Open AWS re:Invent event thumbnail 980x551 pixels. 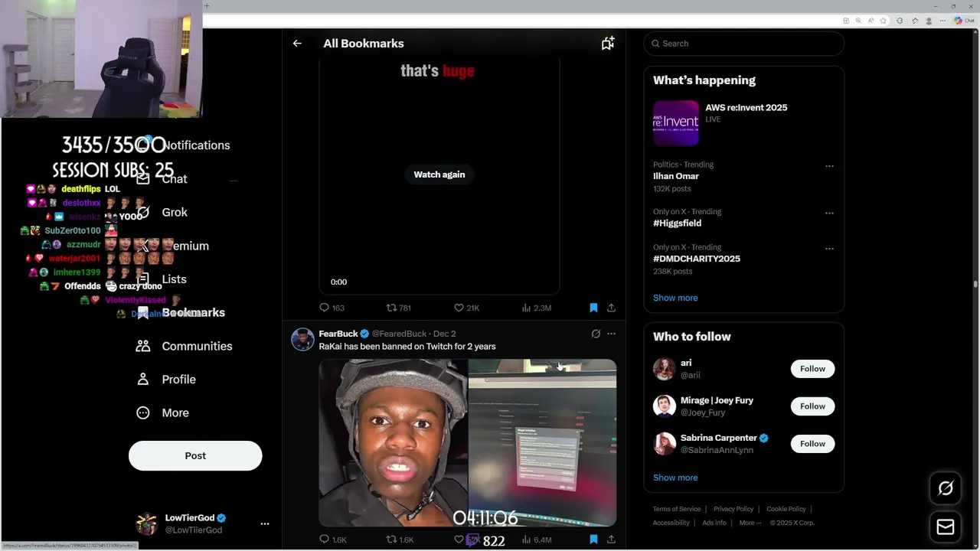tap(676, 122)
